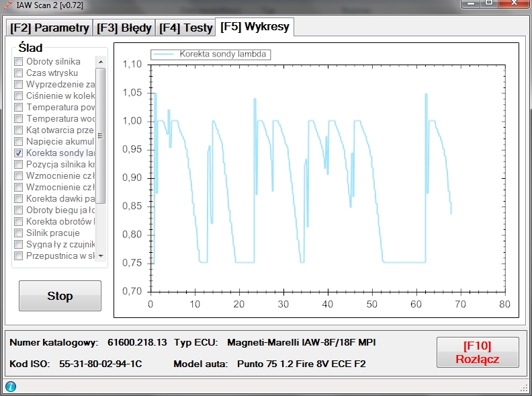Toggle the Przepustnica checkbox in trace list

(x=19, y=256)
